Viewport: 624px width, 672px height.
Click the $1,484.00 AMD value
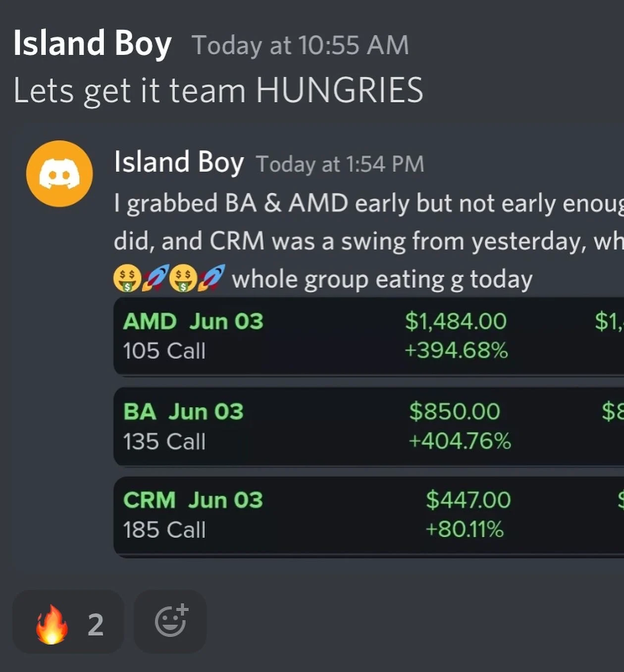coord(456,321)
